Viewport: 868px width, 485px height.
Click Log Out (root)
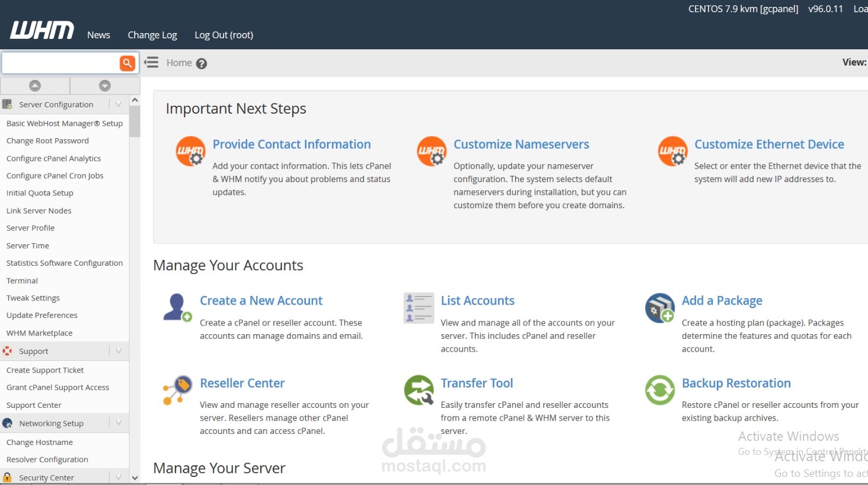[224, 35]
